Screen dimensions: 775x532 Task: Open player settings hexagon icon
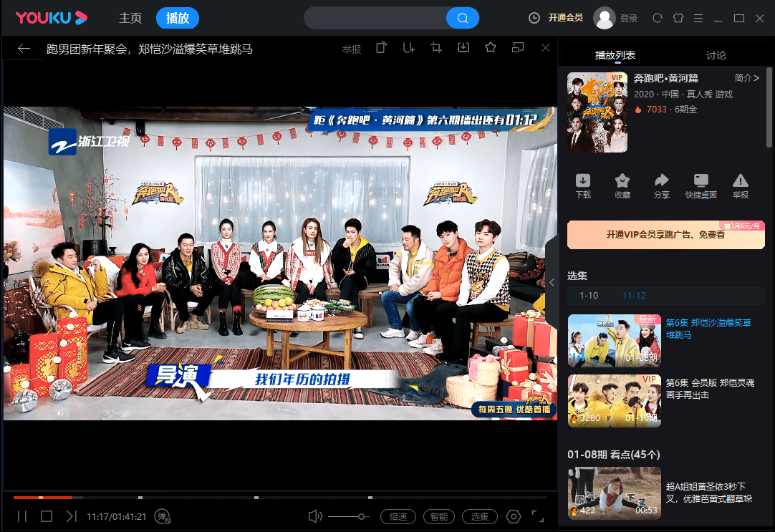point(514,516)
